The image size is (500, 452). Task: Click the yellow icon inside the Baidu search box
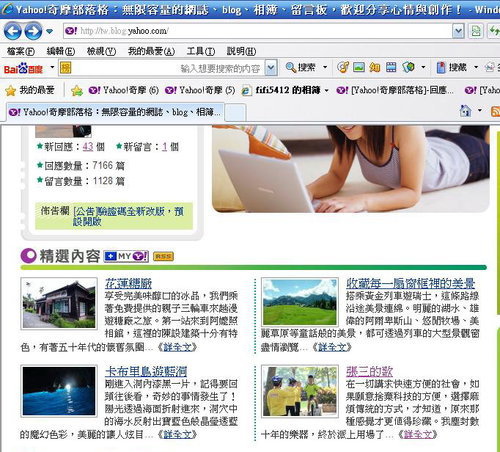65,68
